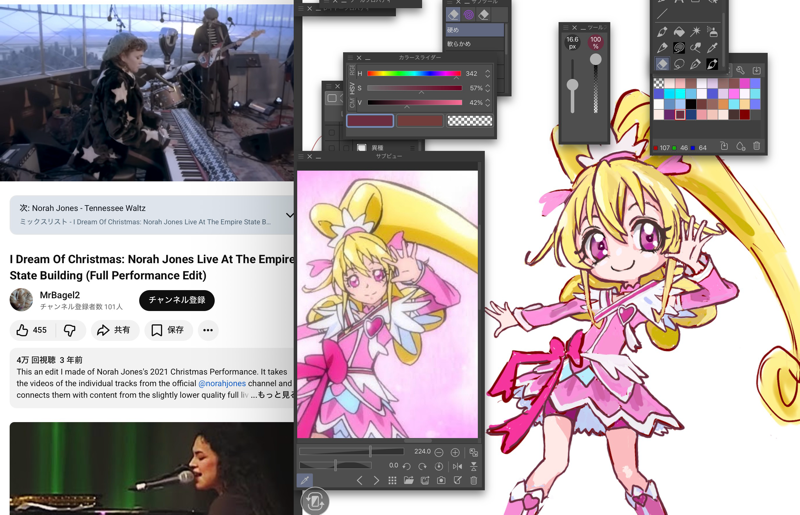The image size is (800, 515).
Task: Dislike the video with thumbs down
Action: (70, 330)
